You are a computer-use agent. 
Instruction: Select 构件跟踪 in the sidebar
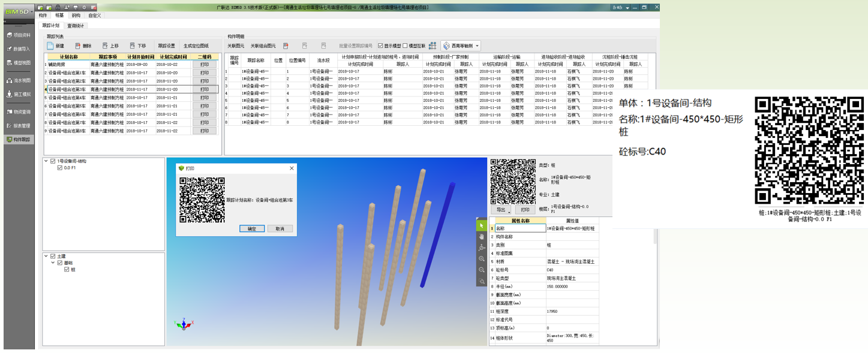(19, 139)
